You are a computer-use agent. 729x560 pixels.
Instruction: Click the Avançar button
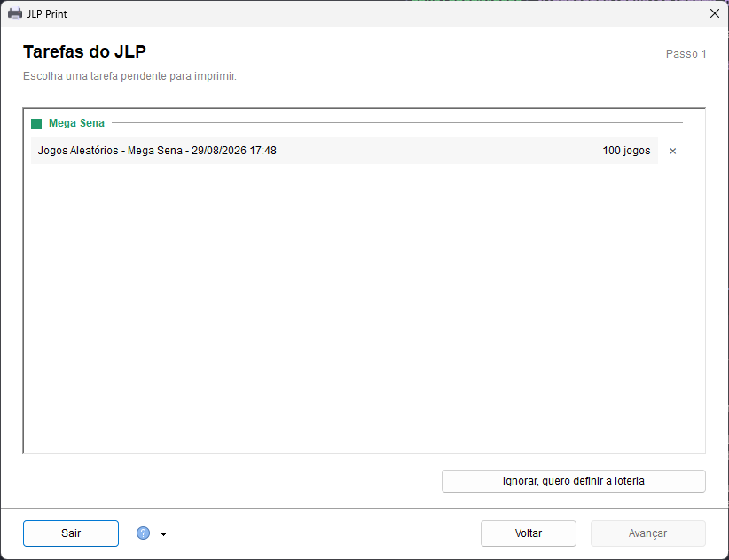(x=647, y=533)
